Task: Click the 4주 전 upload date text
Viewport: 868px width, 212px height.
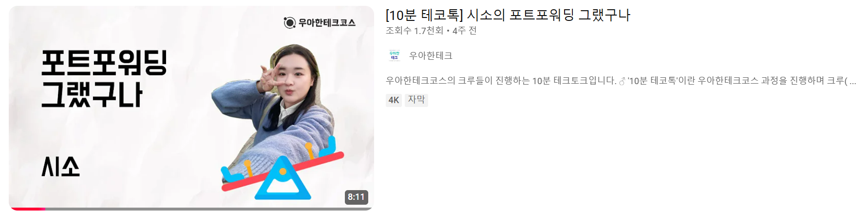Action: [x=465, y=31]
